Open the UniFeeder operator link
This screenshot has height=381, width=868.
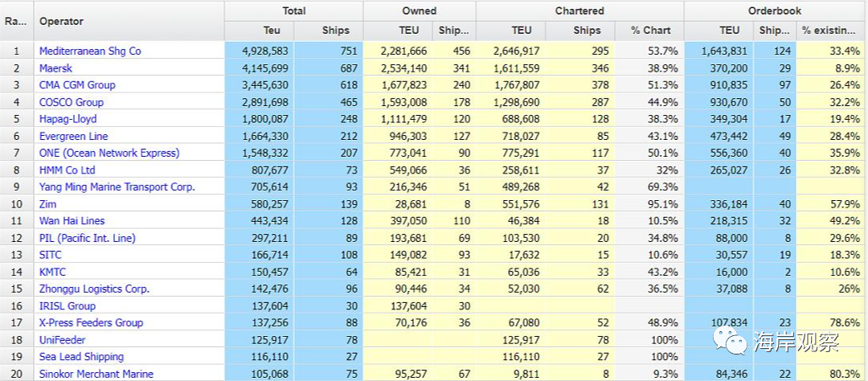(62, 340)
